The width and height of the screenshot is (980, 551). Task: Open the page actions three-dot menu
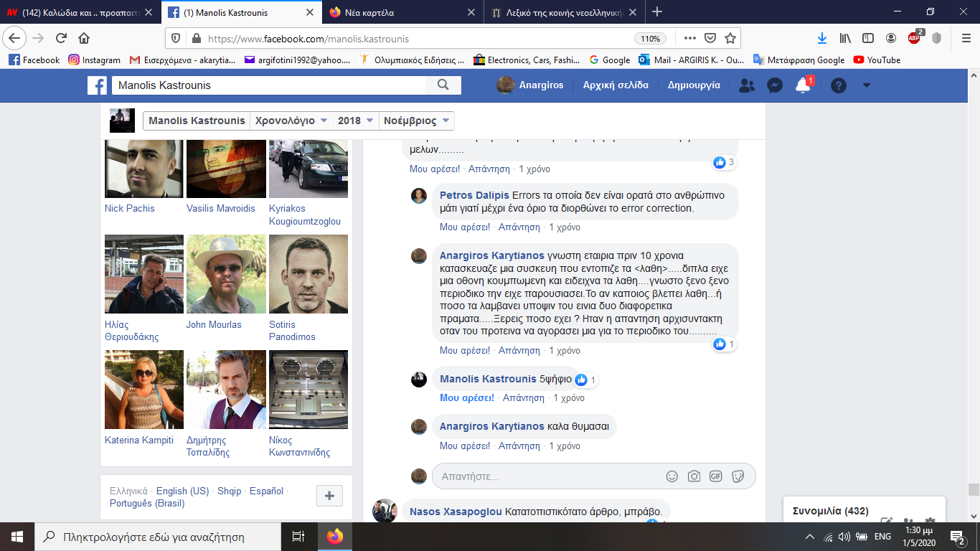point(689,38)
